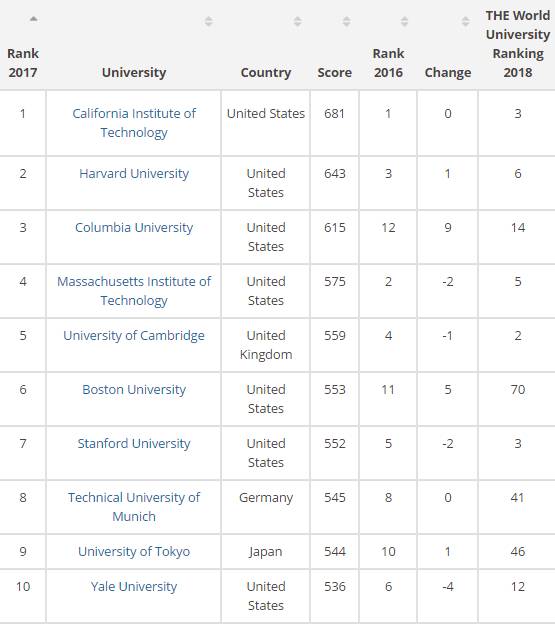Screen dimensions: 555x624
Task: Click the Country column header label
Action: tap(266, 73)
